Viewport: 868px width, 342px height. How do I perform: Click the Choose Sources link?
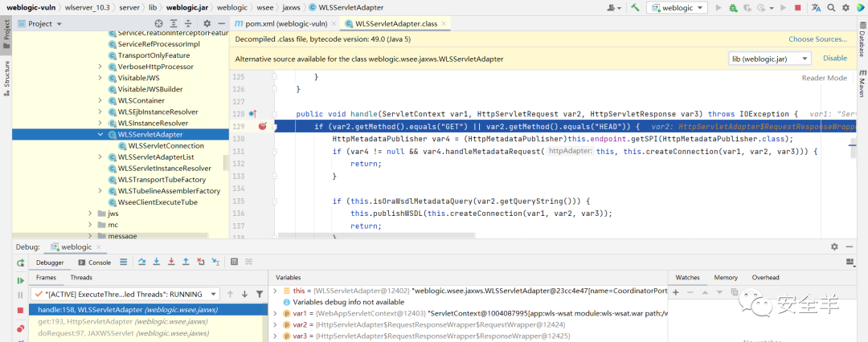[x=817, y=39]
